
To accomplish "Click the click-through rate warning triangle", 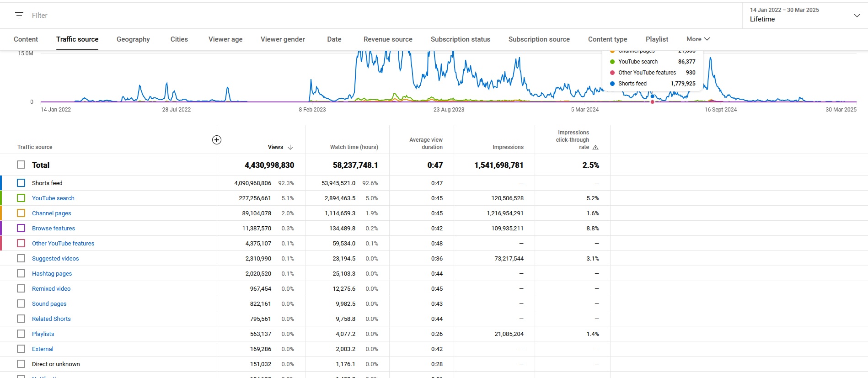I will 595,148.
